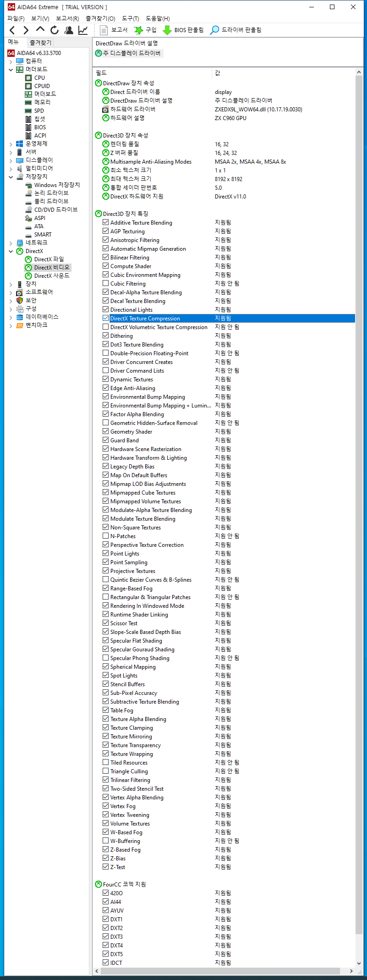Select the CD/DVD 드라이브 tree item

pos(56,210)
